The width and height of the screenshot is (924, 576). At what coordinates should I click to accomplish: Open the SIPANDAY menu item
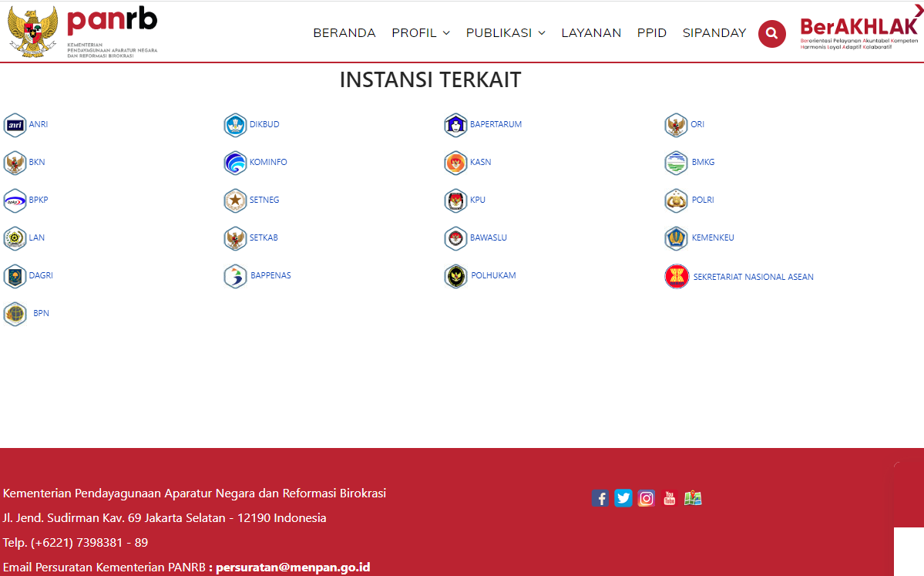714,33
